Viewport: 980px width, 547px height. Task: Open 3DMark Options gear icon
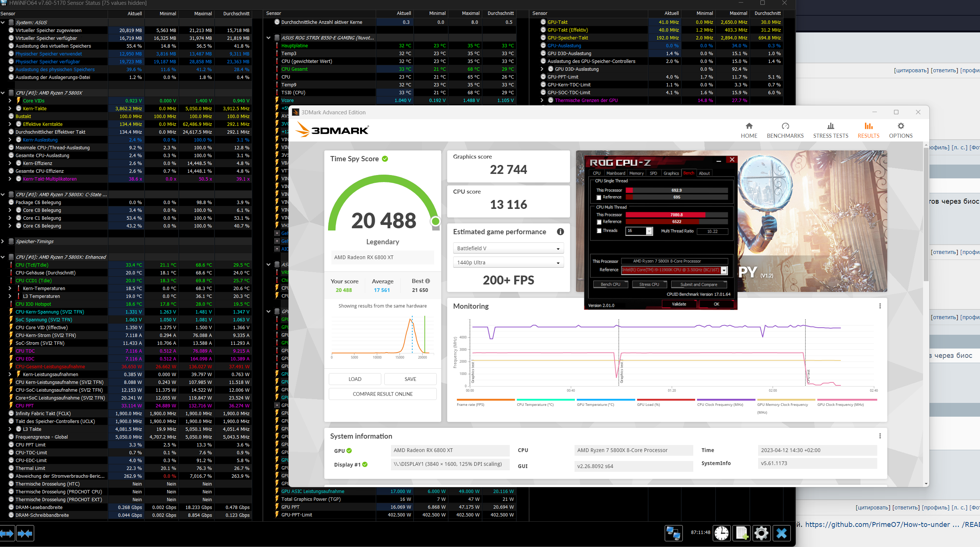(900, 126)
